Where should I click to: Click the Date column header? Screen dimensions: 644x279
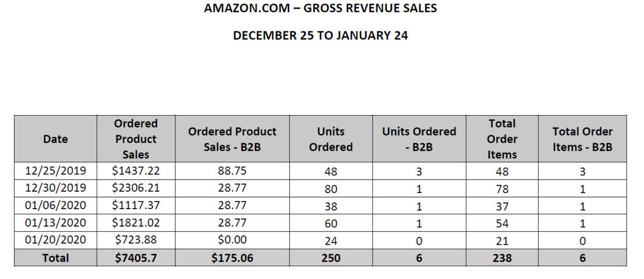tap(55, 139)
